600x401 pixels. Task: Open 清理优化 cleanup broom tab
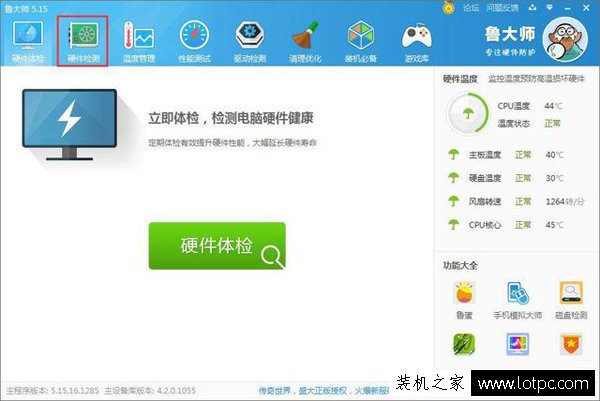pyautogui.click(x=305, y=41)
